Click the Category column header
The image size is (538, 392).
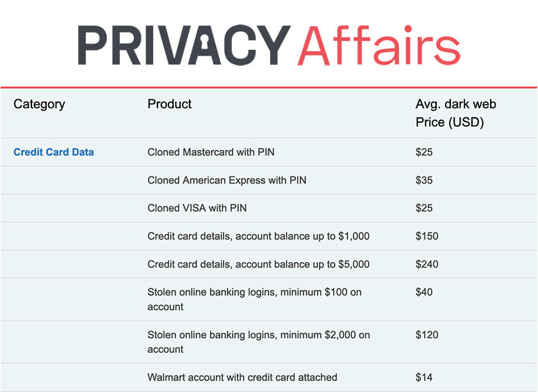[x=39, y=104]
